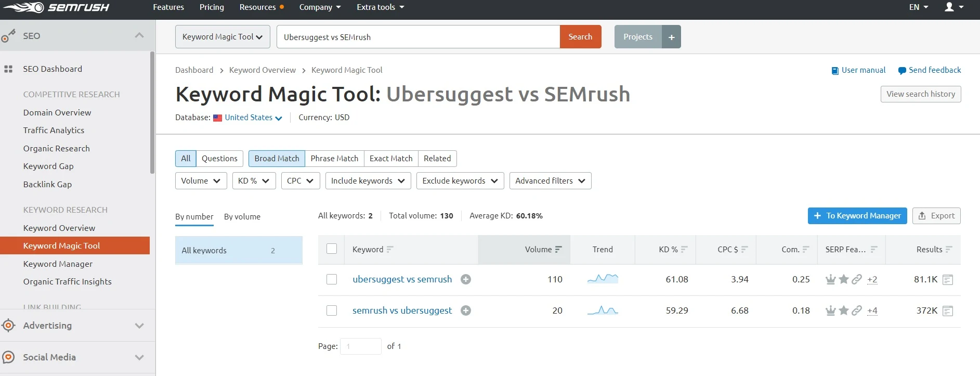Check the 'ubersuggest vs semrush' row checkbox
Screen dimensions: 980x376
pyautogui.click(x=332, y=279)
